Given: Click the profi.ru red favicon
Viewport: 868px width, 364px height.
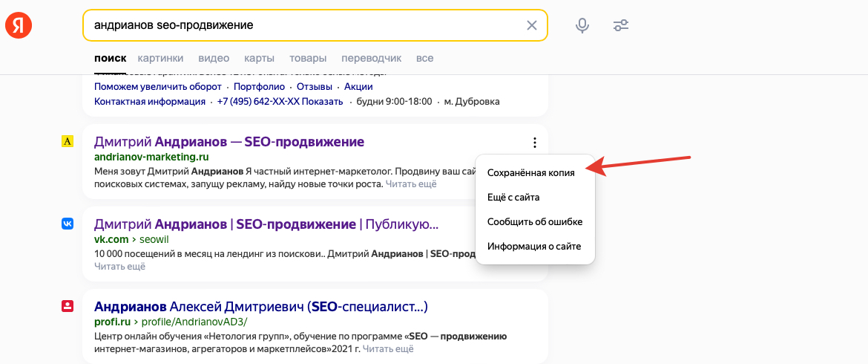Looking at the screenshot, I should 68,306.
